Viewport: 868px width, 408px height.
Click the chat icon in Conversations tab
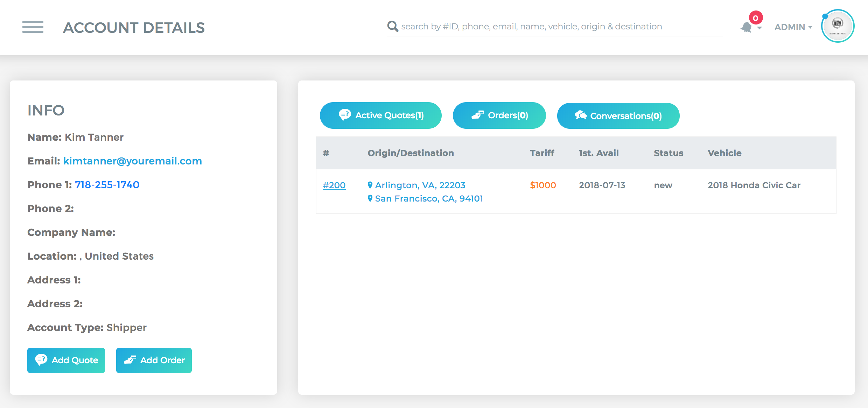[581, 115]
